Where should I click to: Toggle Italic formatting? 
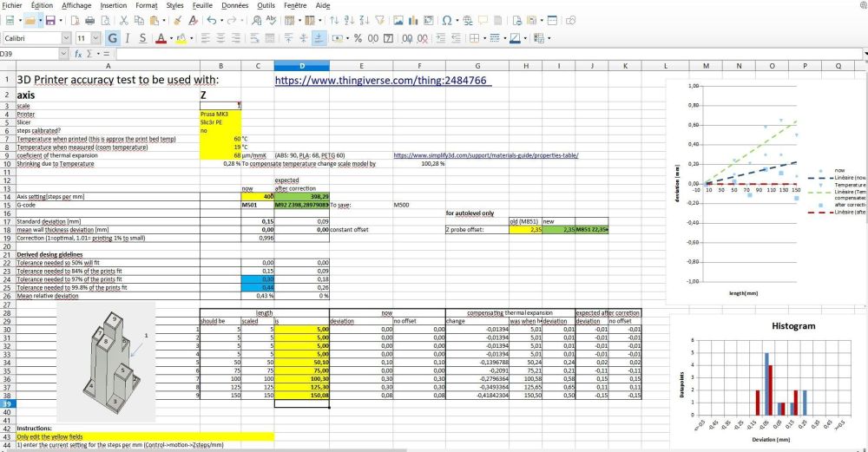pyautogui.click(x=128, y=38)
